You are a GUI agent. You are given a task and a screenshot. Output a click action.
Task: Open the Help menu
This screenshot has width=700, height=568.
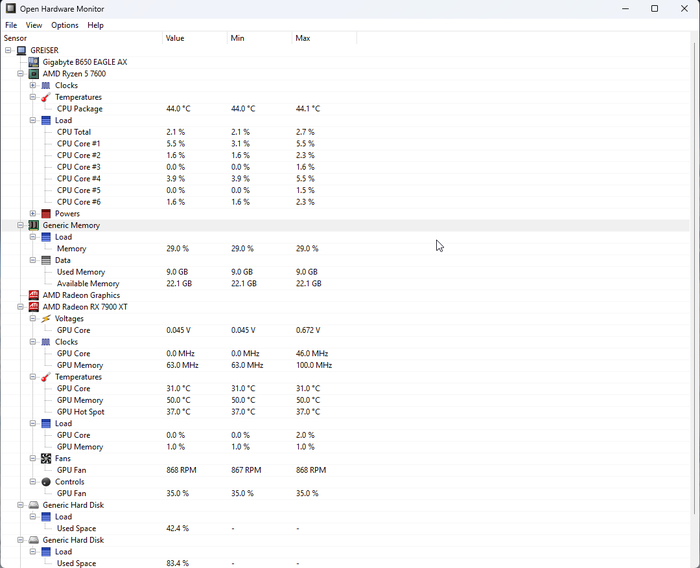pos(96,25)
